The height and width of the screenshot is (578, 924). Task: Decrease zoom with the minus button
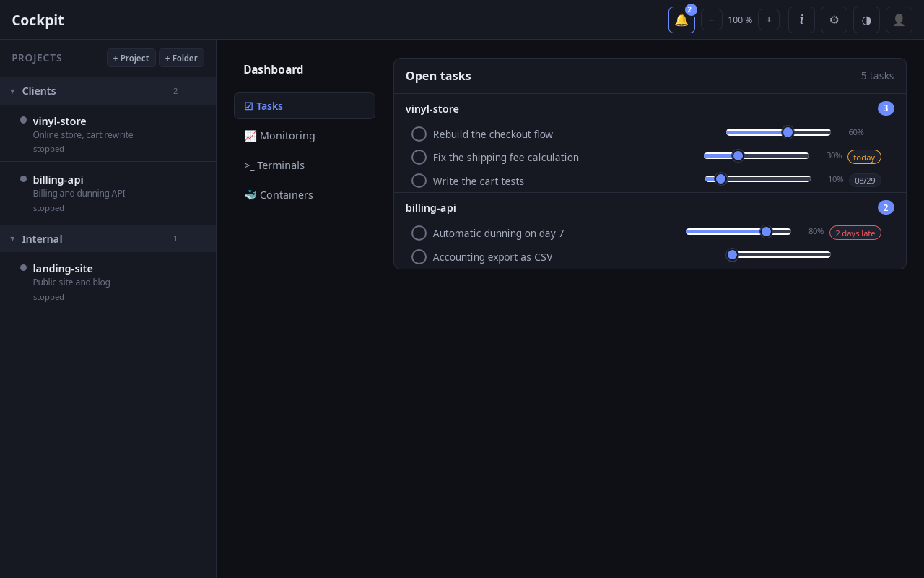point(711,20)
